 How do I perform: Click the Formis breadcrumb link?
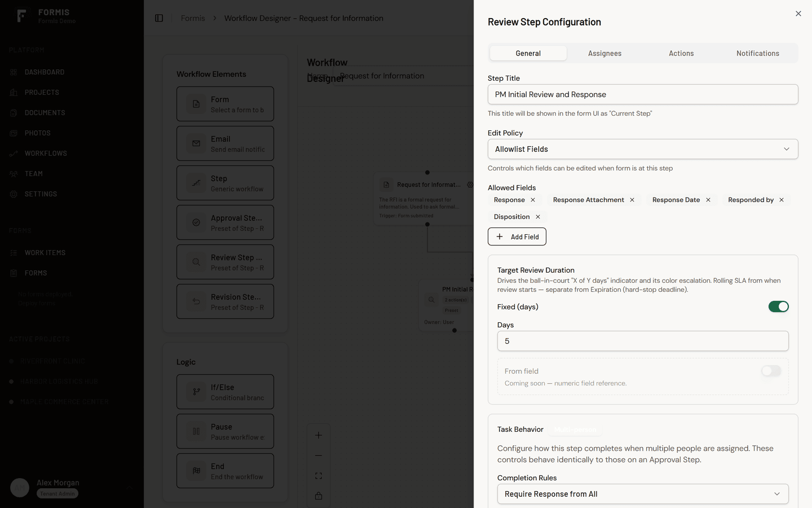193,18
